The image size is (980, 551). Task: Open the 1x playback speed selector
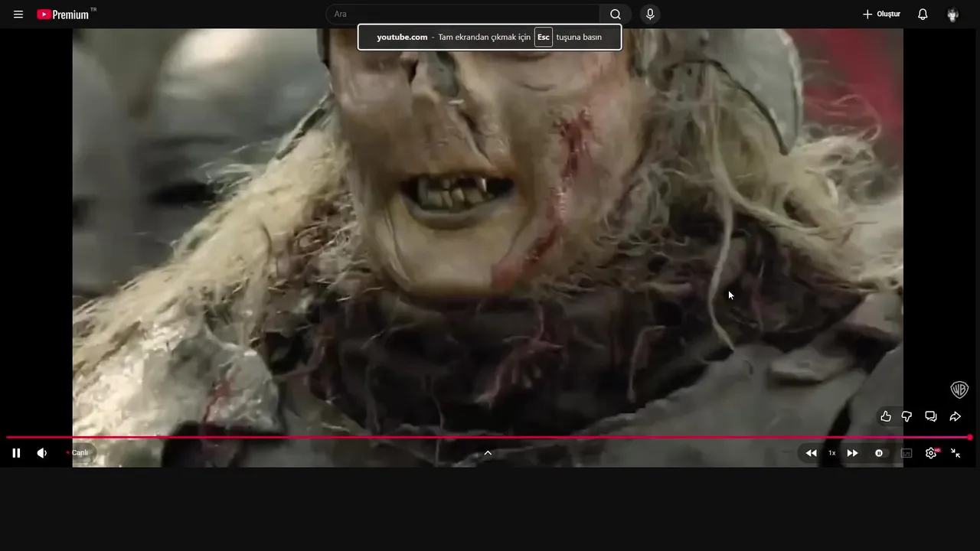click(x=831, y=453)
